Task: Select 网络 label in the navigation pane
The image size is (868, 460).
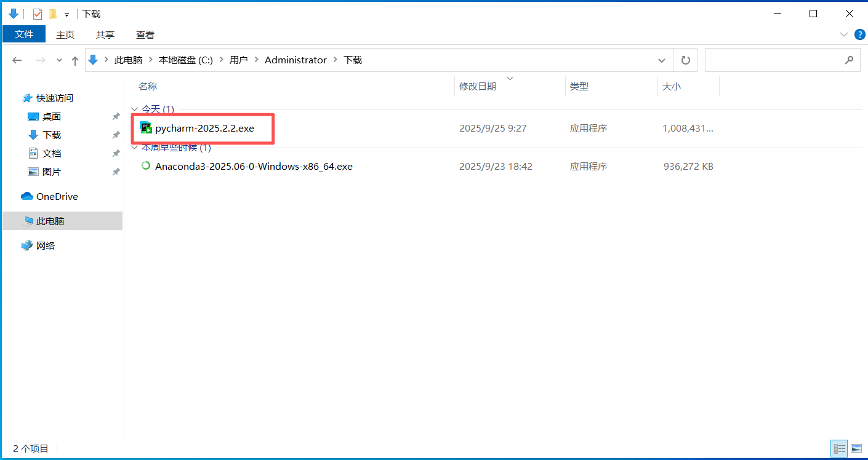Action: [x=46, y=246]
